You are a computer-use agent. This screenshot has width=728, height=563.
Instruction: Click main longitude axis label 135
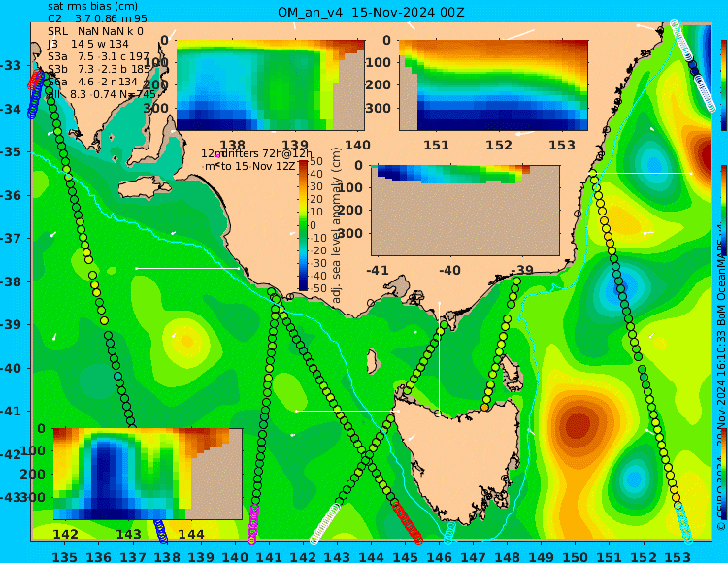[64, 556]
